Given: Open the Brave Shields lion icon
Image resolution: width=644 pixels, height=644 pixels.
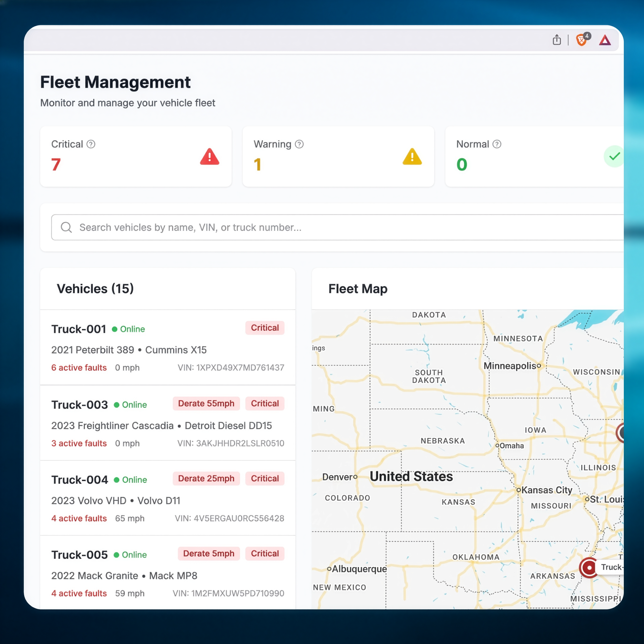Looking at the screenshot, I should pyautogui.click(x=581, y=40).
